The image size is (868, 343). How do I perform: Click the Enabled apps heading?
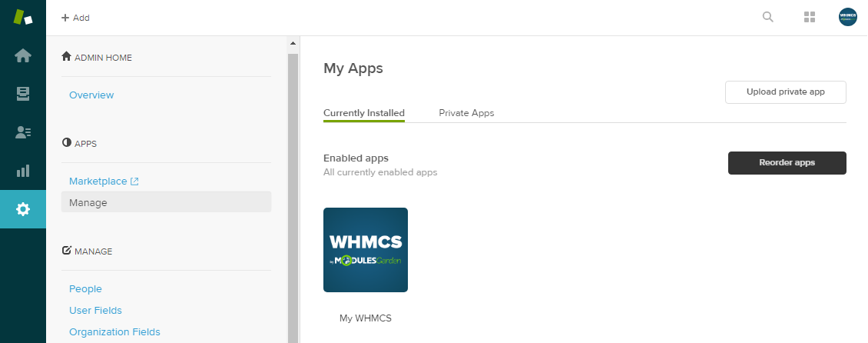[x=356, y=158]
